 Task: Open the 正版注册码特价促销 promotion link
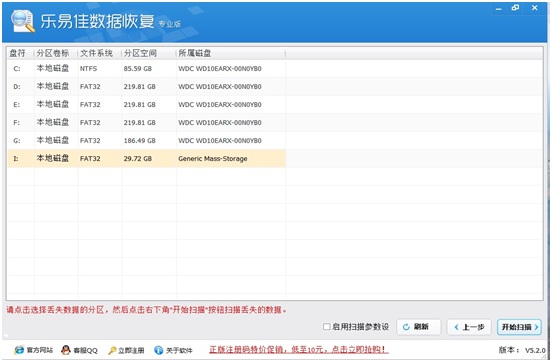click(x=299, y=350)
